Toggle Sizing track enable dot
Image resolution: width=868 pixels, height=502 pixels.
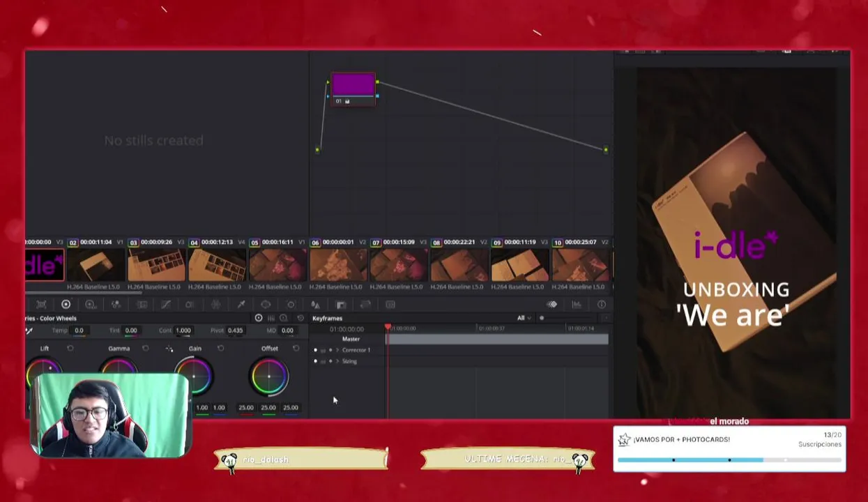315,361
